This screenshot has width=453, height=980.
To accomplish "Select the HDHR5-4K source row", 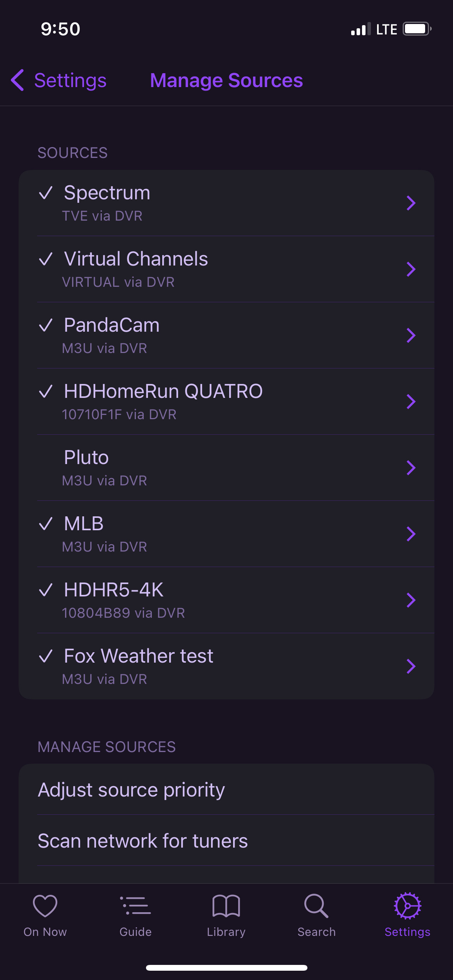I will click(225, 600).
